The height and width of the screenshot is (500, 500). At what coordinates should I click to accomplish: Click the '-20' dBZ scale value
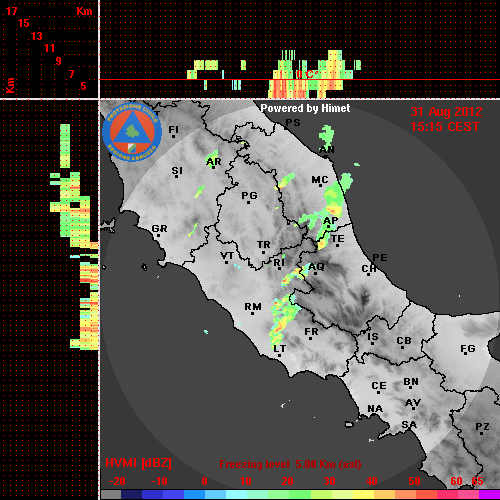click(117, 481)
